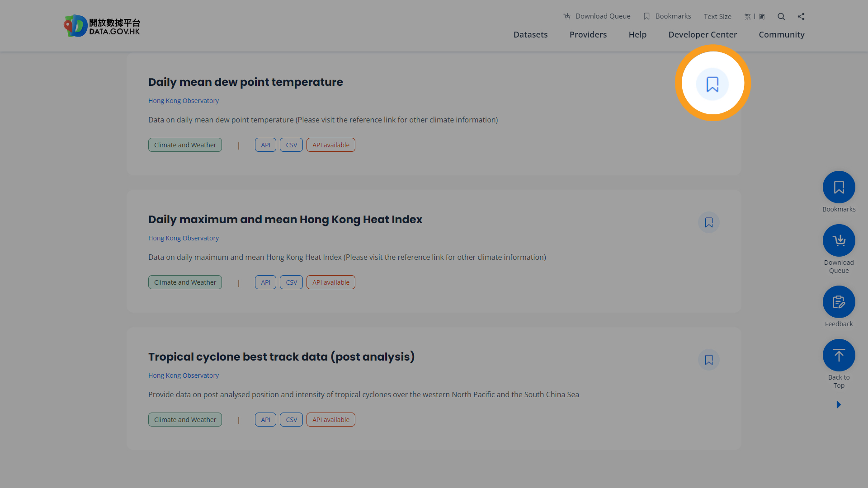
Task: Bookmark the Hong Kong Heat Index dataset
Action: pos(709,222)
